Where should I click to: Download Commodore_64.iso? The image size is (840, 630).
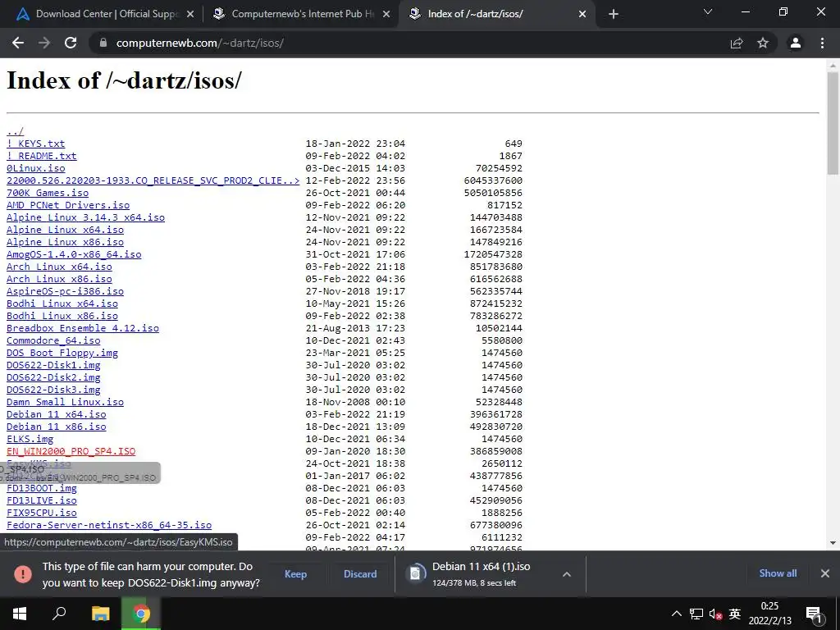pyautogui.click(x=53, y=340)
